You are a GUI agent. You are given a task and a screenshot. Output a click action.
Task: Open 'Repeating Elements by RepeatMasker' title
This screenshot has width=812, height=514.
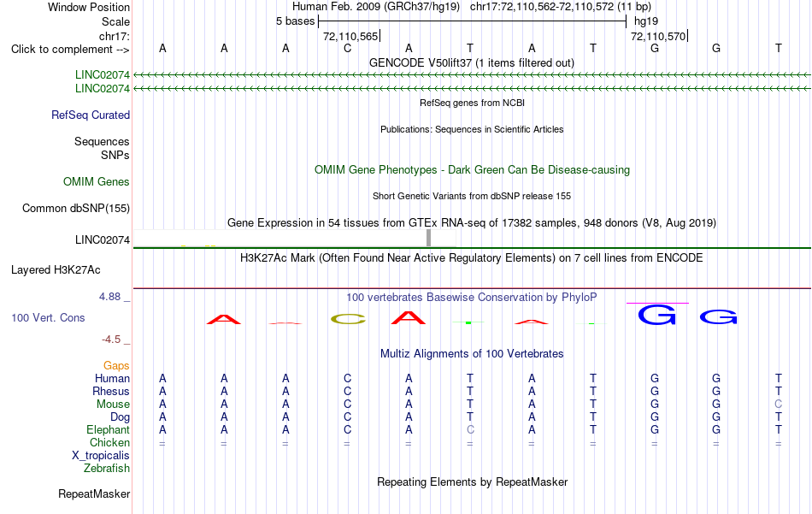(x=472, y=482)
